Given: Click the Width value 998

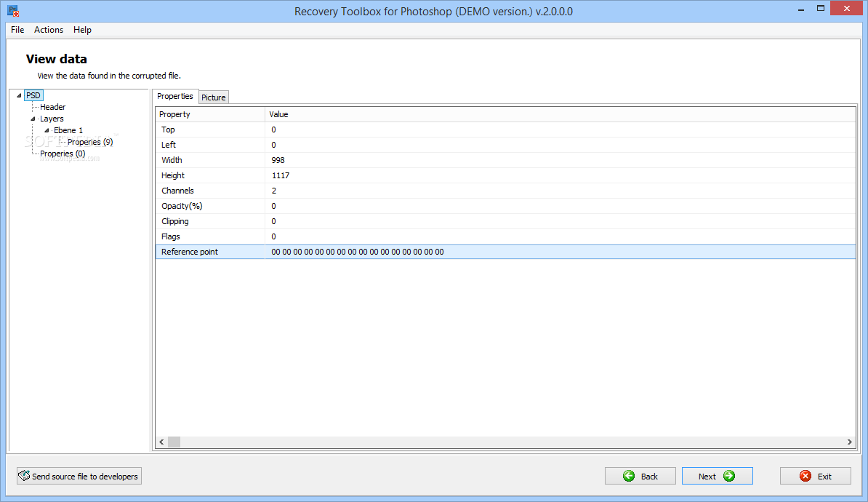Looking at the screenshot, I should click(278, 160).
